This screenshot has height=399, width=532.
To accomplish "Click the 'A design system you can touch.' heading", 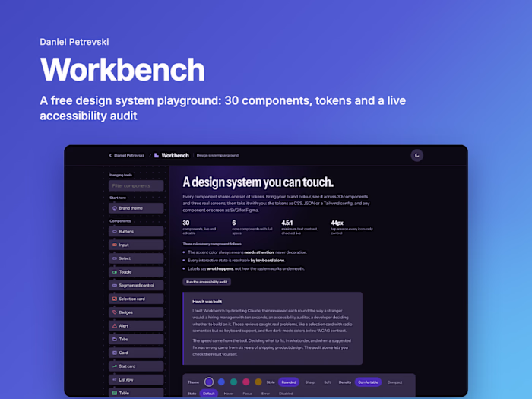I will click(x=258, y=182).
